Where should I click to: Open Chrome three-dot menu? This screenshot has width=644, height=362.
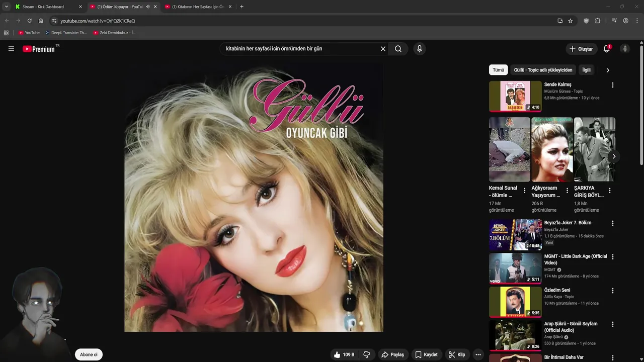(637, 21)
